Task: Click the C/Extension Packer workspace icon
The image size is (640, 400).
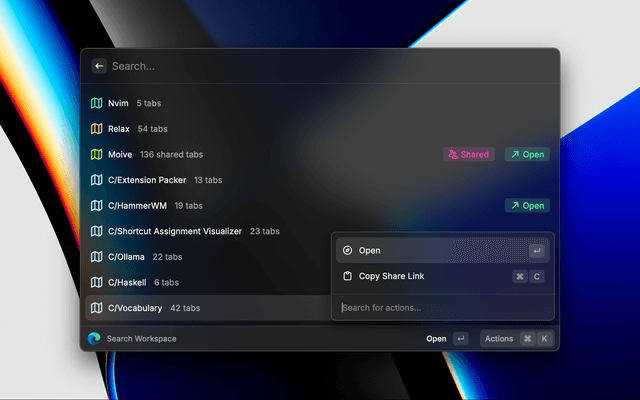Action: 97,180
